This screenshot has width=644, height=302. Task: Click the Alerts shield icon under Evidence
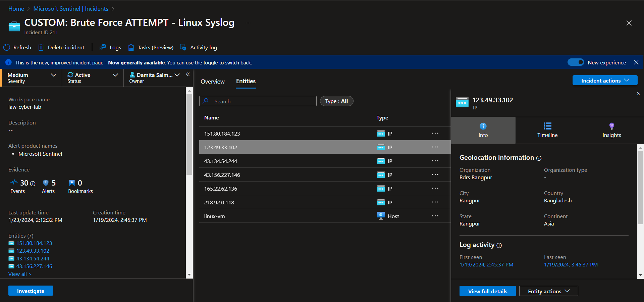point(46,183)
